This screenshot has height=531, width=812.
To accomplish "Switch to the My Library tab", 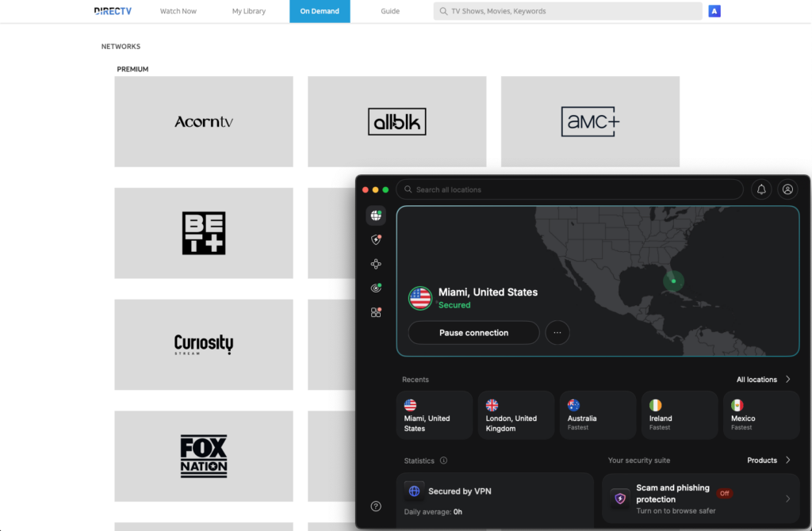I will (248, 11).
